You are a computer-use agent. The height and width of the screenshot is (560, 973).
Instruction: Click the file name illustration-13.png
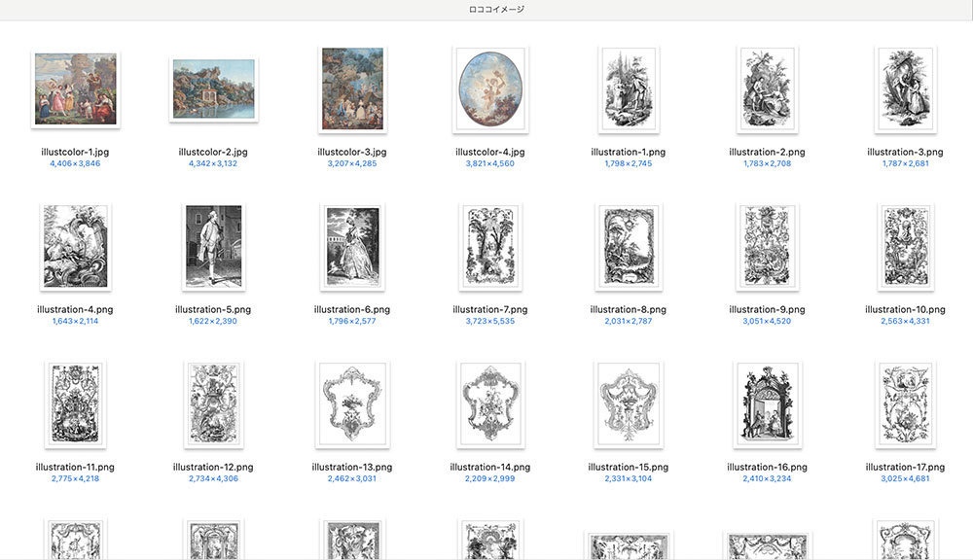(x=352, y=467)
